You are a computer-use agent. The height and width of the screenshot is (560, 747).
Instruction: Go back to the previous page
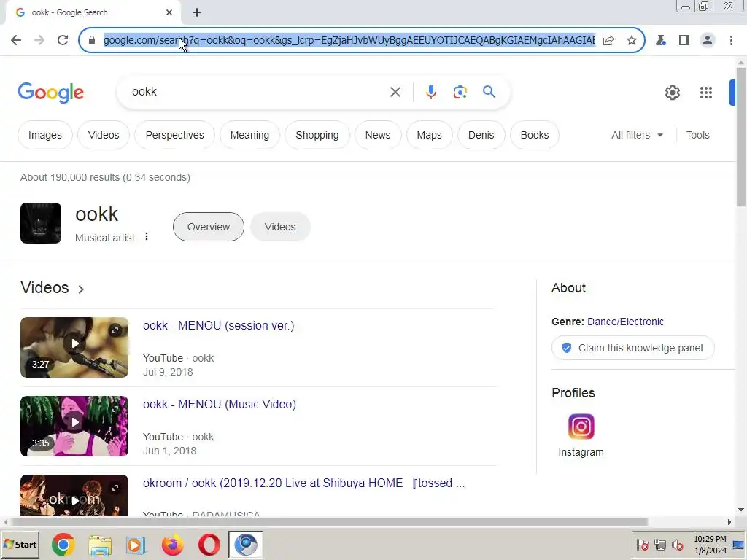tap(16, 40)
